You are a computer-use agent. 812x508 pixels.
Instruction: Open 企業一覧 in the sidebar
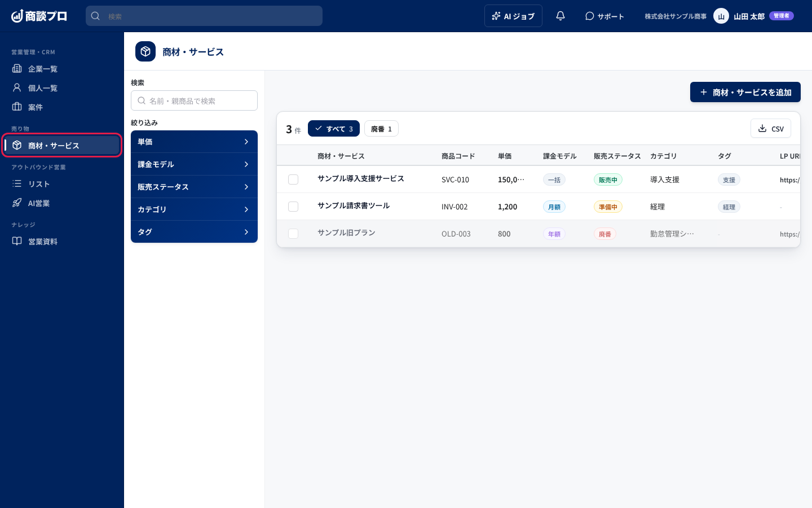point(62,68)
